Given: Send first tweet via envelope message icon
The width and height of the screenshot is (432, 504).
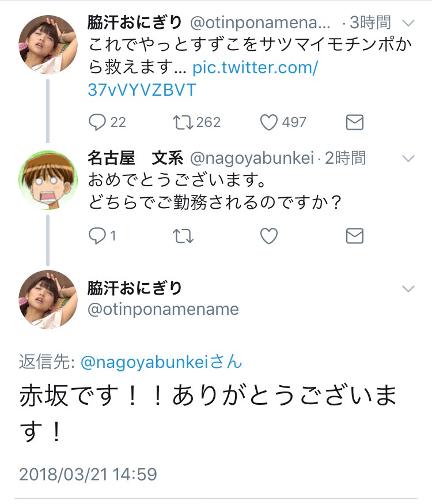Looking at the screenshot, I should [354, 122].
